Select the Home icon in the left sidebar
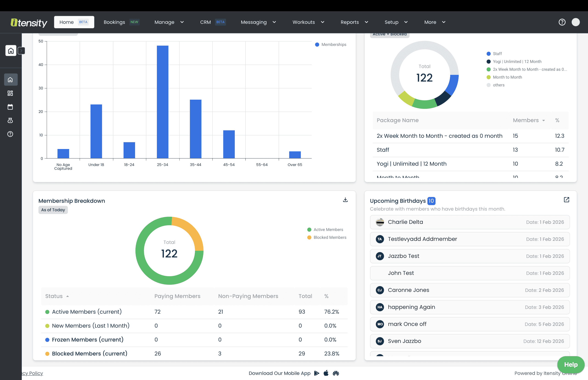The height and width of the screenshot is (380, 588). tap(10, 79)
